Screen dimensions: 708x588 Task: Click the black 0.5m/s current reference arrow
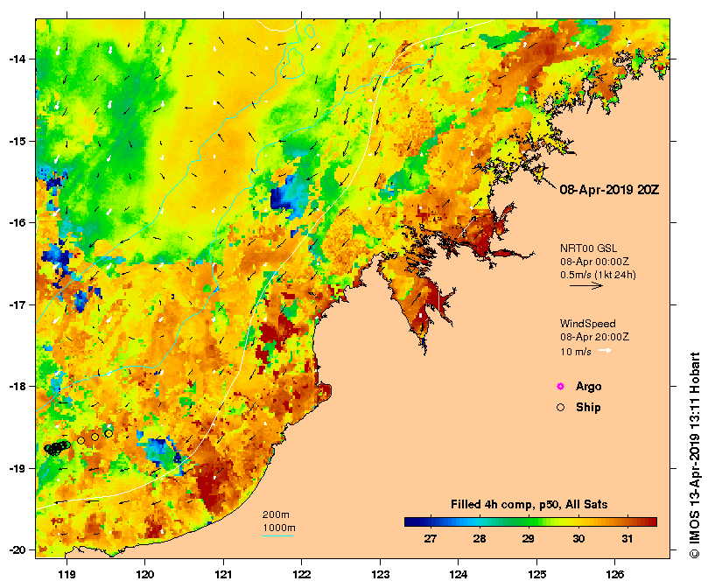pyautogui.click(x=586, y=285)
